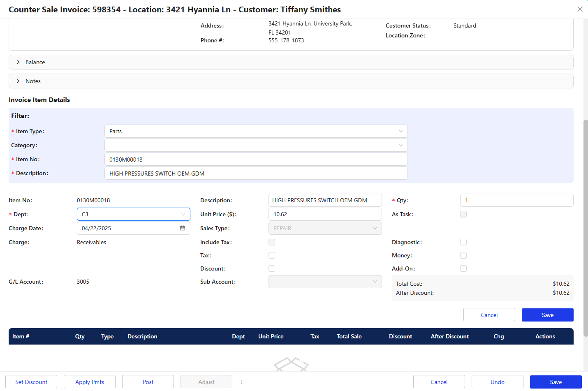Click the Undo button
Image resolution: width=588 pixels, height=391 pixels.
(498, 382)
